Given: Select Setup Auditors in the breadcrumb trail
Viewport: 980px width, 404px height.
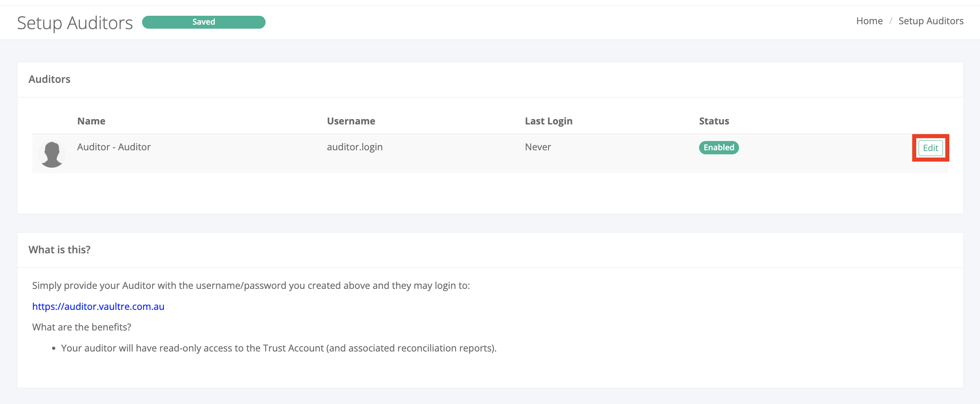Looking at the screenshot, I should (931, 21).
